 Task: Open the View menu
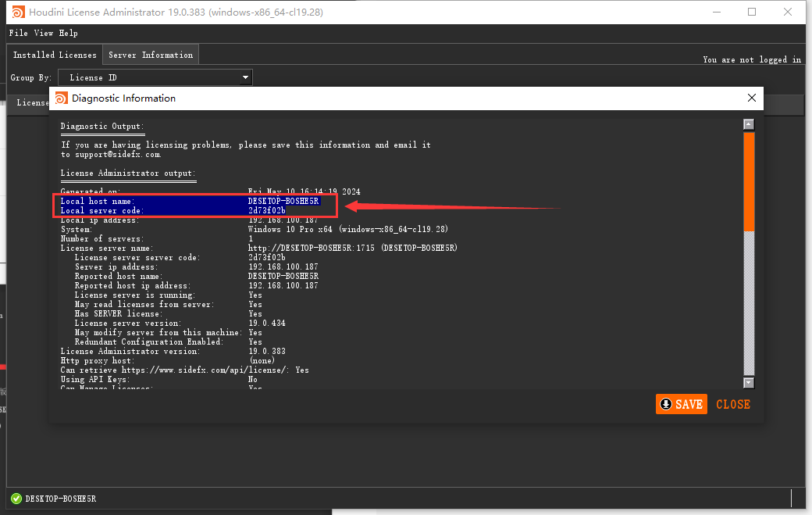click(x=44, y=34)
